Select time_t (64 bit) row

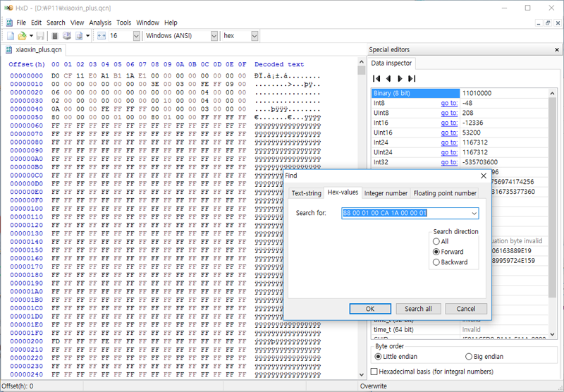click(x=460, y=329)
